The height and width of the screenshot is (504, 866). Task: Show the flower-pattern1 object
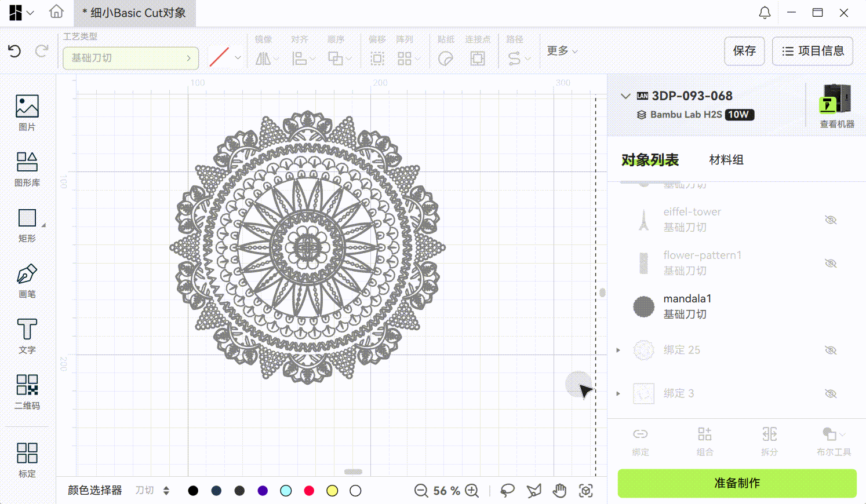pyautogui.click(x=831, y=264)
